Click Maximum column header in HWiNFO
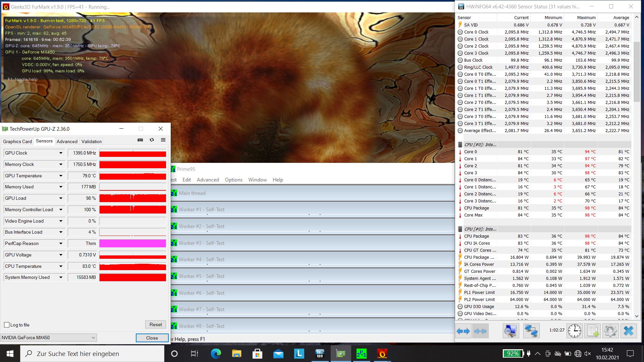Image resolution: width=644 pixels, height=362 pixels. coord(581,17)
